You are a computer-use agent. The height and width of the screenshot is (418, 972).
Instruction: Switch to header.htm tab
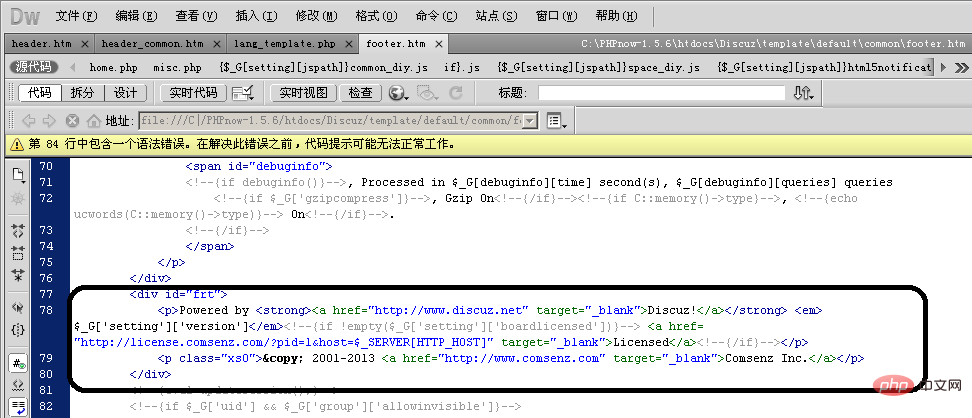click(x=42, y=44)
